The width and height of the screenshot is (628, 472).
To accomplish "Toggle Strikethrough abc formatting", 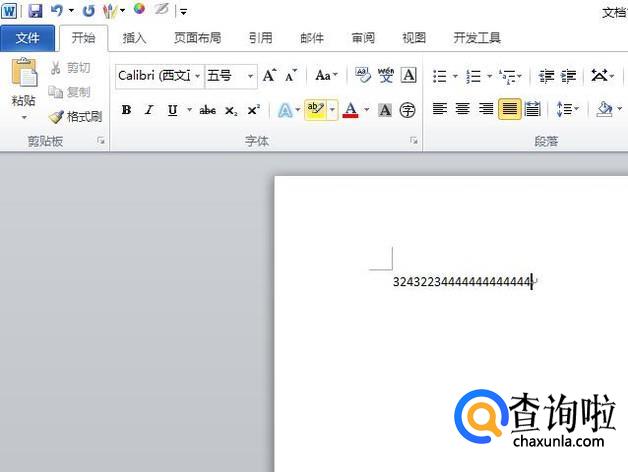I will click(207, 110).
